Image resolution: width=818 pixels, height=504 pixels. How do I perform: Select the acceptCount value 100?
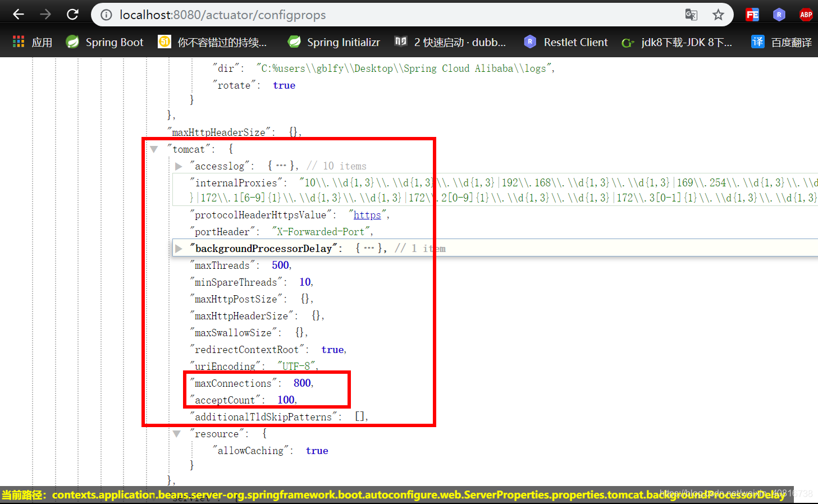(x=286, y=400)
